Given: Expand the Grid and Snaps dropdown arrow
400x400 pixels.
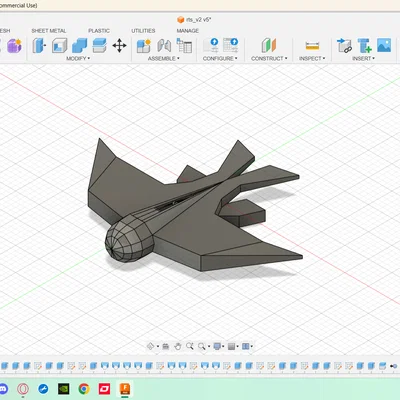Looking at the screenshot, I should pos(237,347).
